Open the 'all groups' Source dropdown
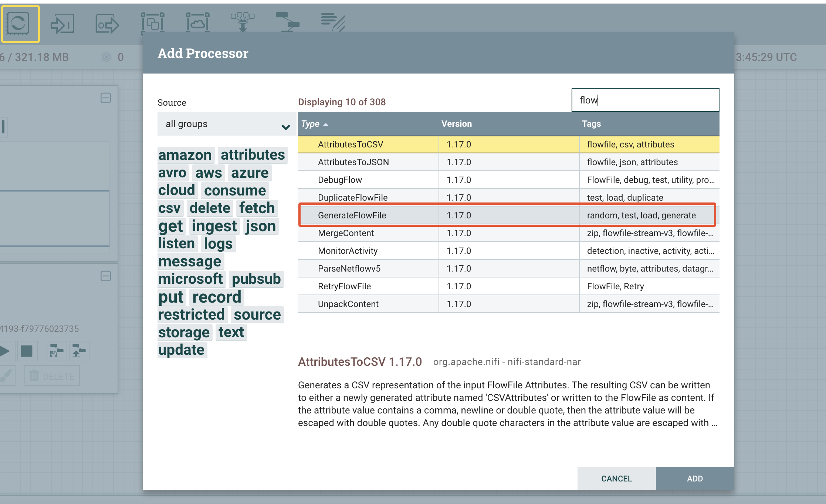Screen dimensions: 826x504 coord(227,124)
